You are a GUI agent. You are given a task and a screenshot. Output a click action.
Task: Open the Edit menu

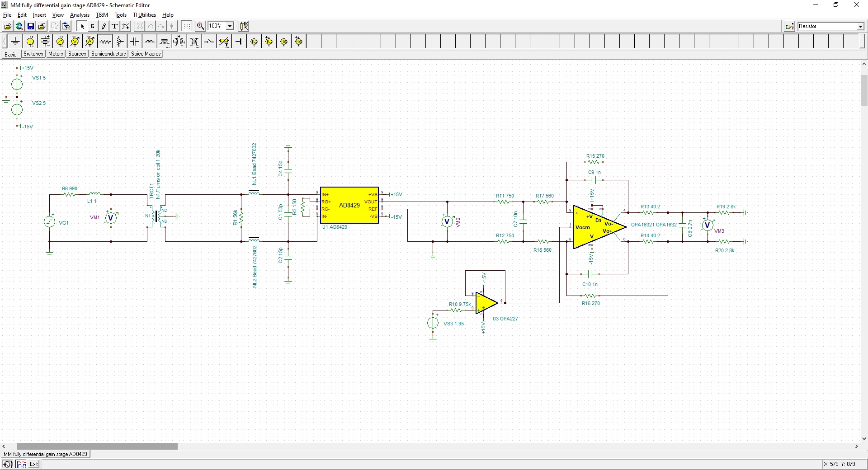22,15
